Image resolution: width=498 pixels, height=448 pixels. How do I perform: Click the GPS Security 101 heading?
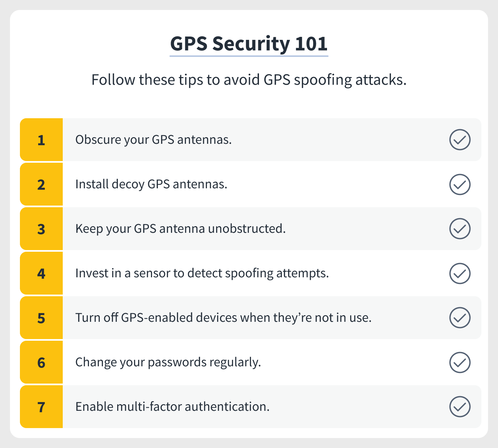[249, 44]
